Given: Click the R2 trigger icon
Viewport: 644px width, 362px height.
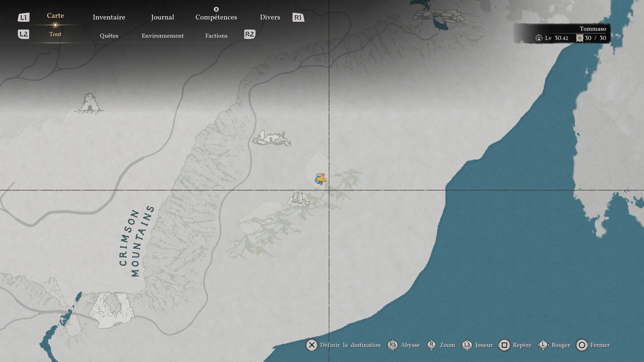Looking at the screenshot, I should click(250, 34).
